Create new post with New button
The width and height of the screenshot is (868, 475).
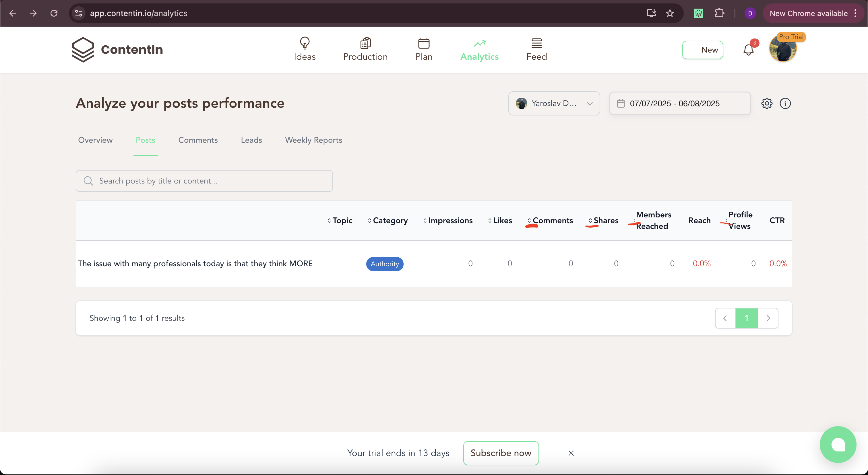click(x=703, y=50)
